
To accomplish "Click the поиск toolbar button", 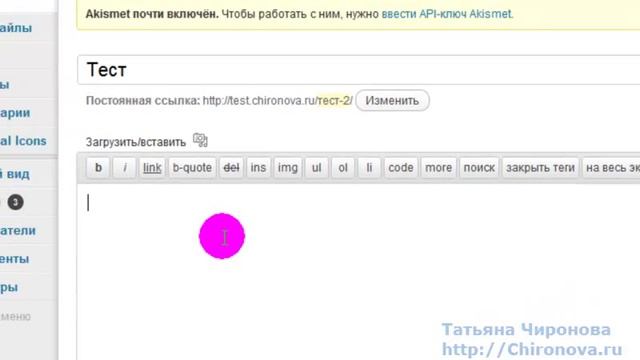I will pyautogui.click(x=479, y=168).
